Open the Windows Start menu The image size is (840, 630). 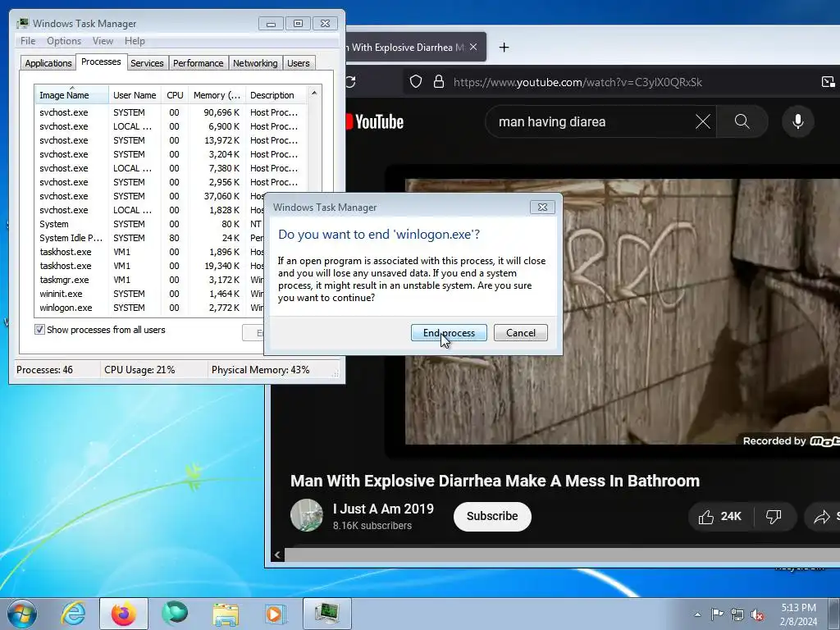tap(22, 614)
